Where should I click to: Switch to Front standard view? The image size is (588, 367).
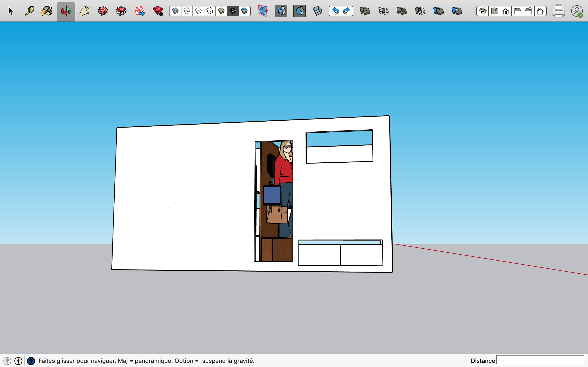506,11
